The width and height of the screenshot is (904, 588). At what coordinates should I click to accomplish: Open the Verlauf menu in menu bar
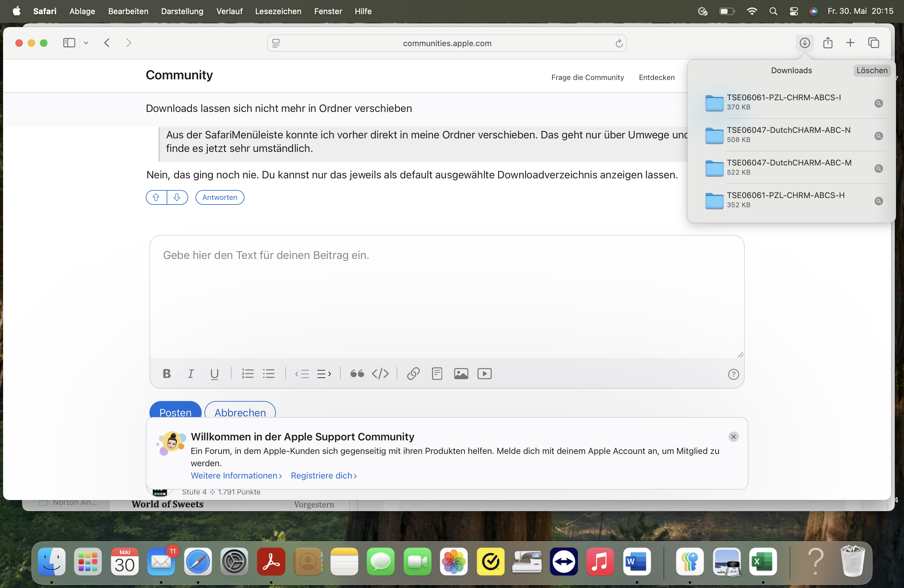coord(229,11)
